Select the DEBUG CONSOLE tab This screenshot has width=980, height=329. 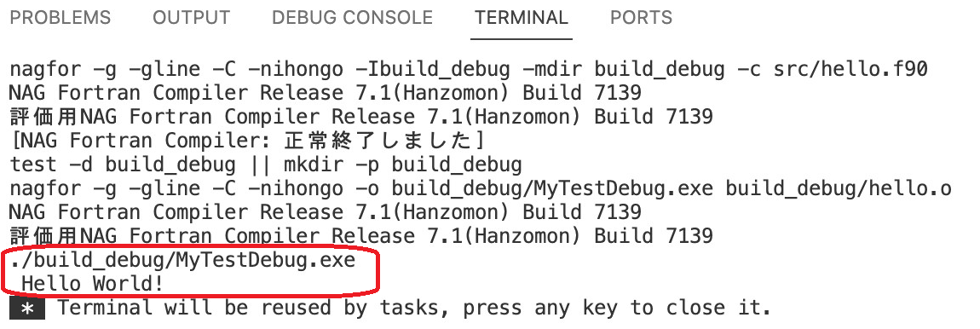click(x=353, y=18)
